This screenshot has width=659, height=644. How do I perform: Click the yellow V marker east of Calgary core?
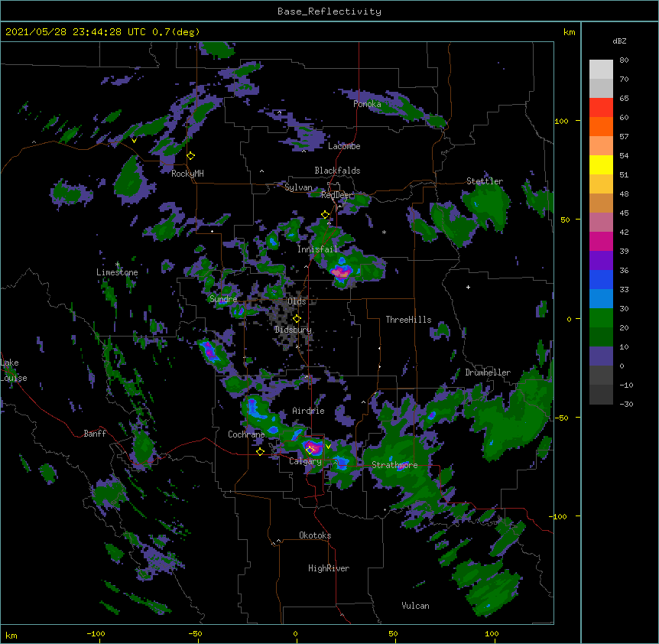click(x=328, y=447)
